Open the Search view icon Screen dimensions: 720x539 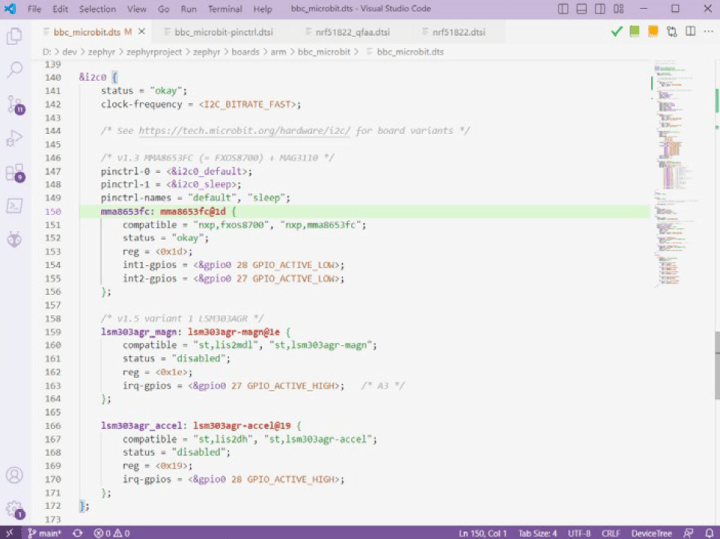(15, 70)
